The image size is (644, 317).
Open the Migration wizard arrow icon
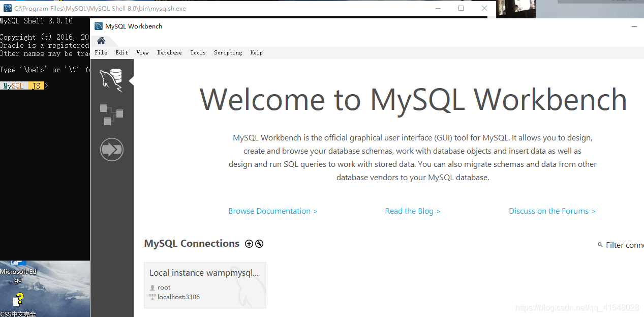[111, 149]
